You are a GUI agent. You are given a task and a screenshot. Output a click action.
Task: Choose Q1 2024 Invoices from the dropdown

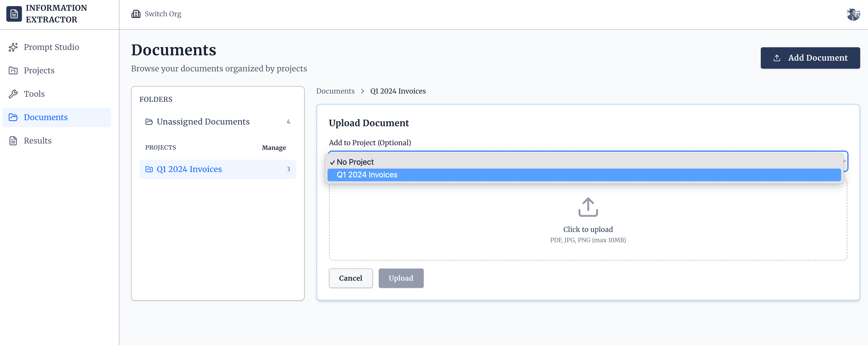tap(367, 175)
